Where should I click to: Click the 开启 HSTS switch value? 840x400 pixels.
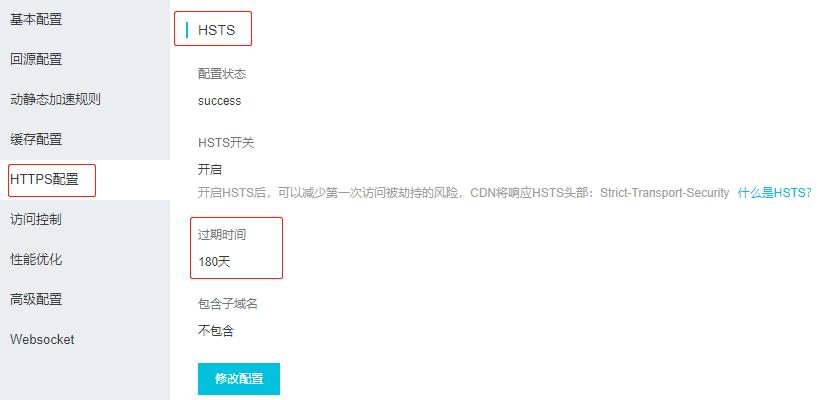pyautogui.click(x=210, y=170)
